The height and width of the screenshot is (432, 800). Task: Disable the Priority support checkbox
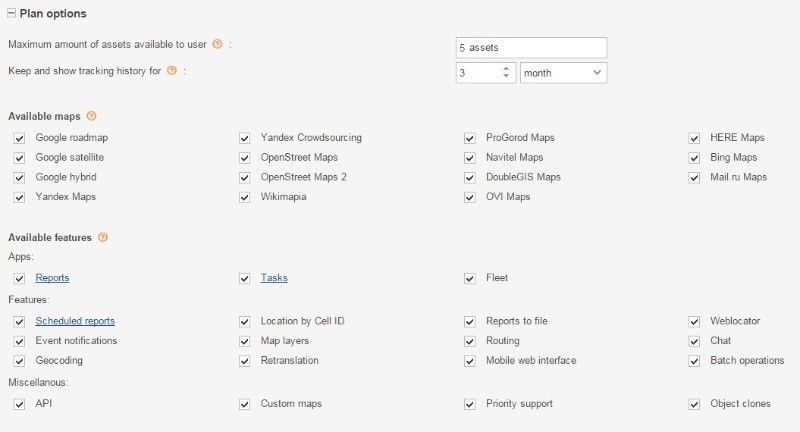[470, 404]
